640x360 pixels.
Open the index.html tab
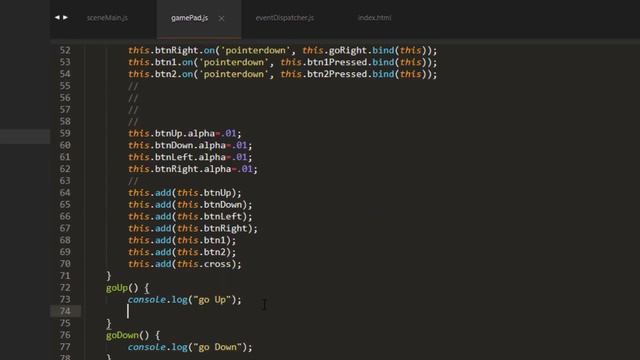click(374, 18)
